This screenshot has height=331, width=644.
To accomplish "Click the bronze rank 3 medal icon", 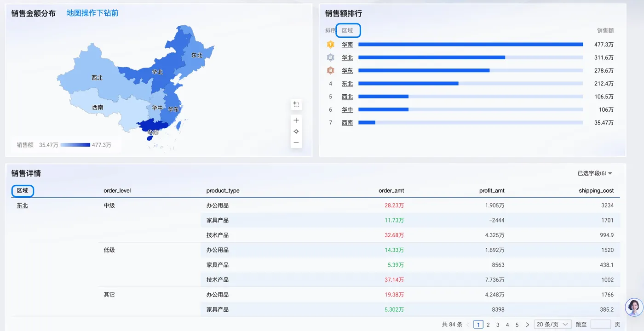I will (330, 70).
